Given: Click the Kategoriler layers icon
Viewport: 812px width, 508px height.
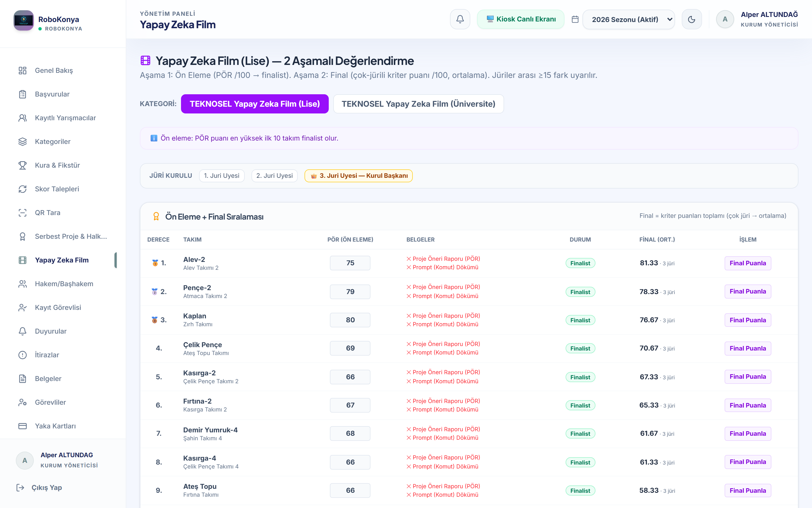Looking at the screenshot, I should click(x=23, y=142).
